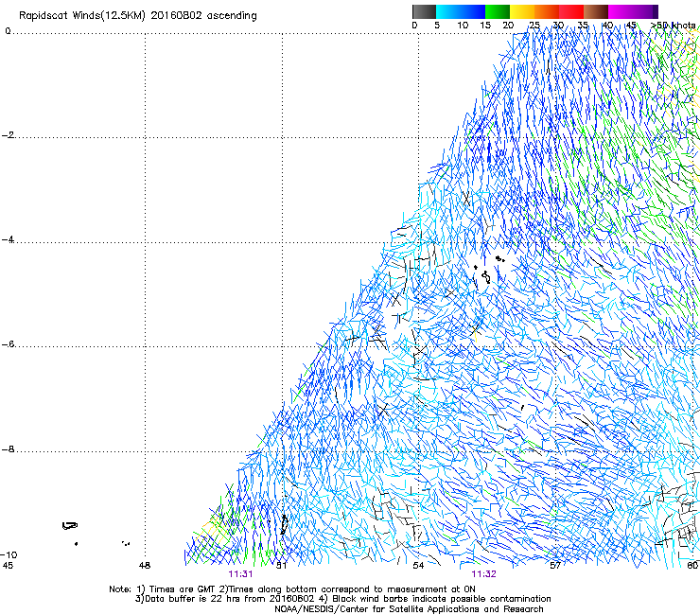Click the '60' longitude axis label
This screenshot has width=700, height=615.
point(692,566)
